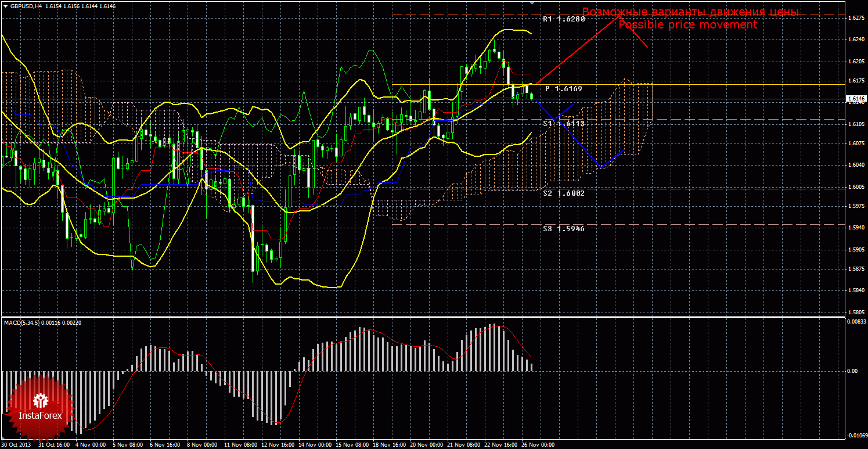This screenshot has height=449, width=868.
Task: Select the 'Possible price movement' text annotation
Action: pos(687,25)
